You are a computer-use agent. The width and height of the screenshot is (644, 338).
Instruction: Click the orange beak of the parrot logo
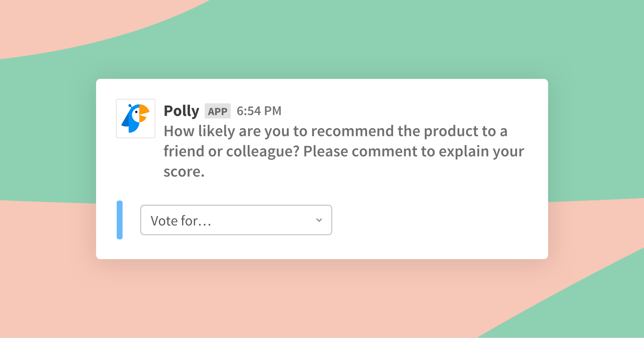click(144, 113)
